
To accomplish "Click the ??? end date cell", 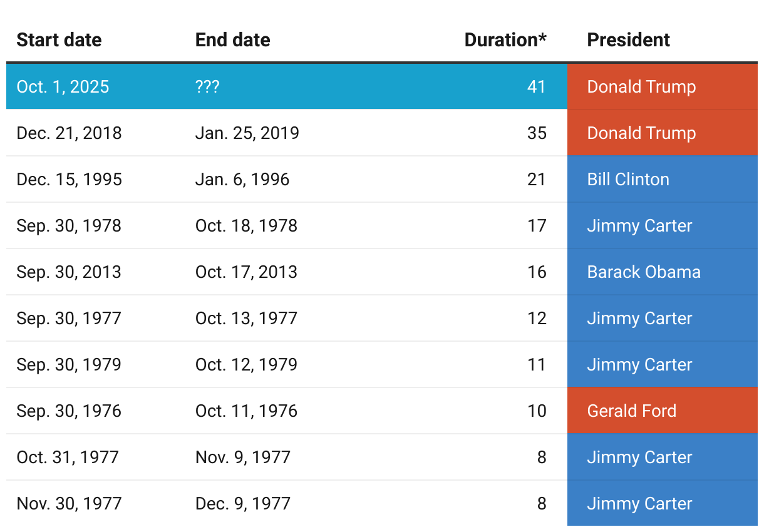I will [207, 86].
